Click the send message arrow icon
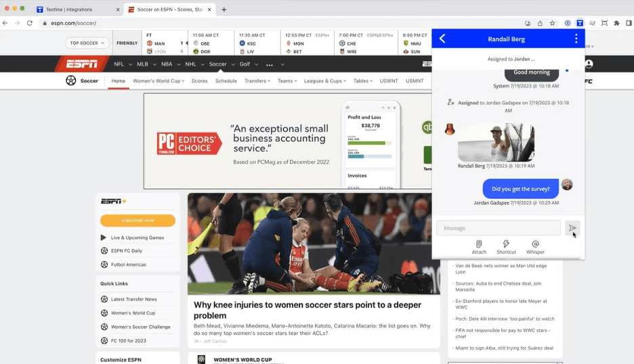Image resolution: width=634 pixels, height=364 pixels. [572, 228]
